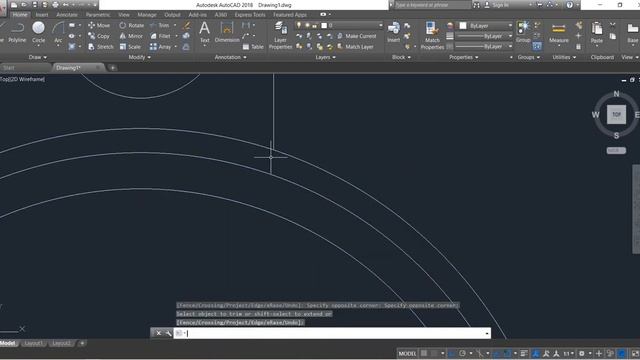Add a new drawing tab with plus button
640x360 pixels.
tap(113, 68)
